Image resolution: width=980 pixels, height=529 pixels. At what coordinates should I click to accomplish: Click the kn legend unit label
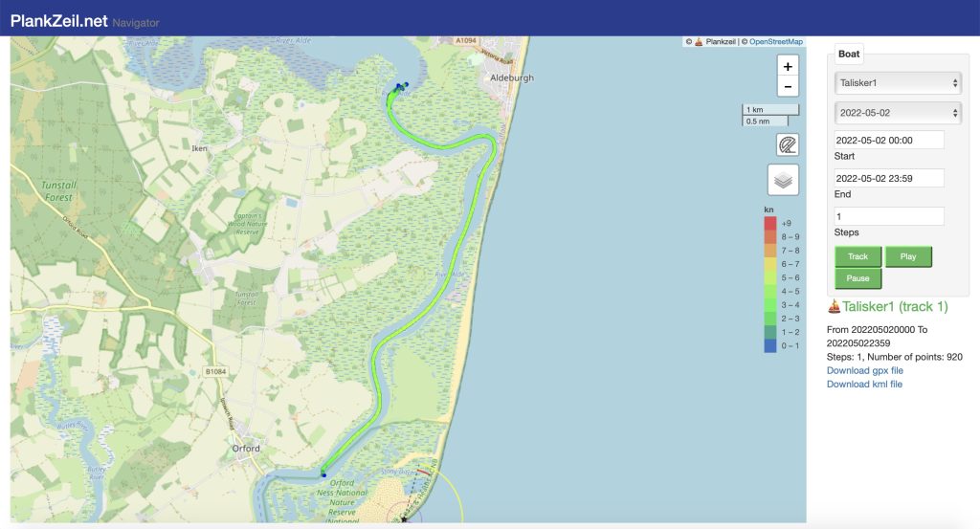click(768, 209)
